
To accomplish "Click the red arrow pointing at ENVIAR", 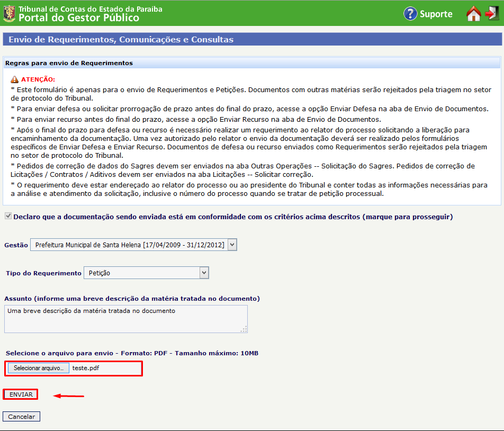I will tap(69, 396).
